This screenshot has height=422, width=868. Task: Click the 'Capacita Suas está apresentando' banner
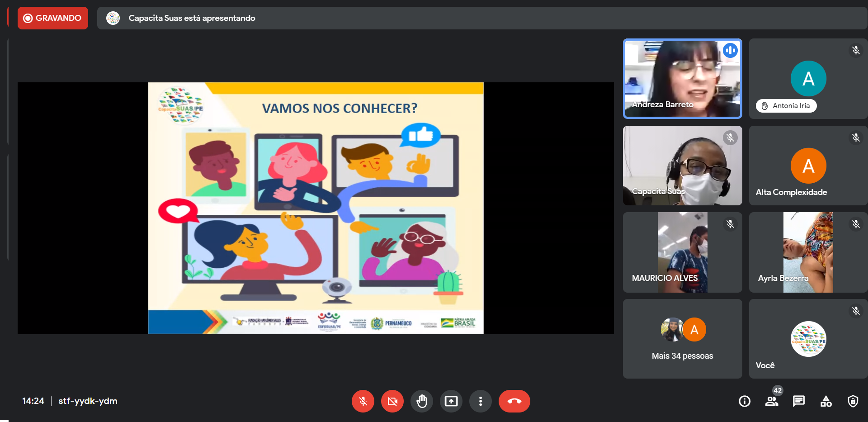[192, 18]
